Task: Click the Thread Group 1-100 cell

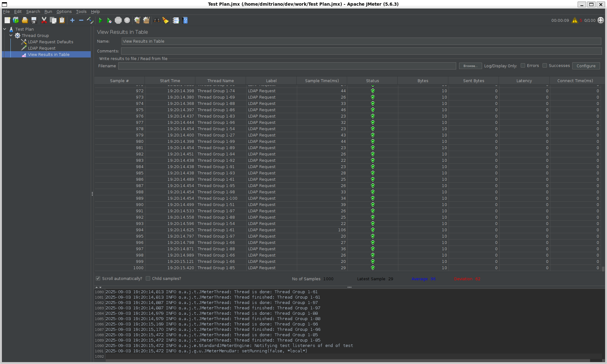Action: [221, 198]
